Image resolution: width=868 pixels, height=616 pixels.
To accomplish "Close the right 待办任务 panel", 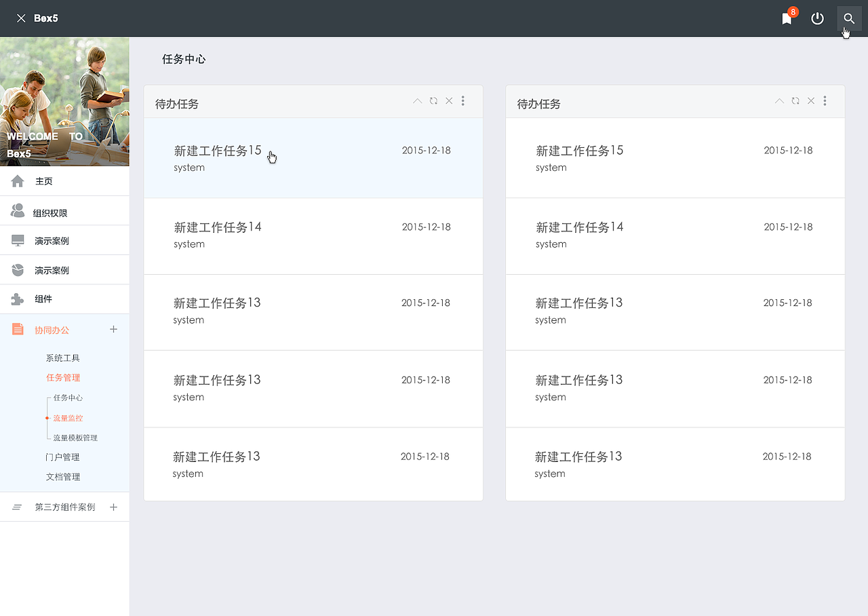I will coord(811,100).
